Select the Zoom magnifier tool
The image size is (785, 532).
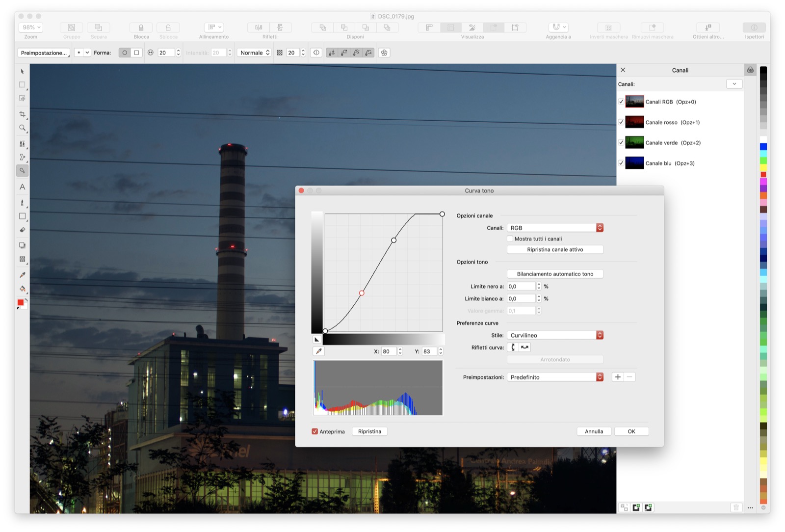(22, 128)
